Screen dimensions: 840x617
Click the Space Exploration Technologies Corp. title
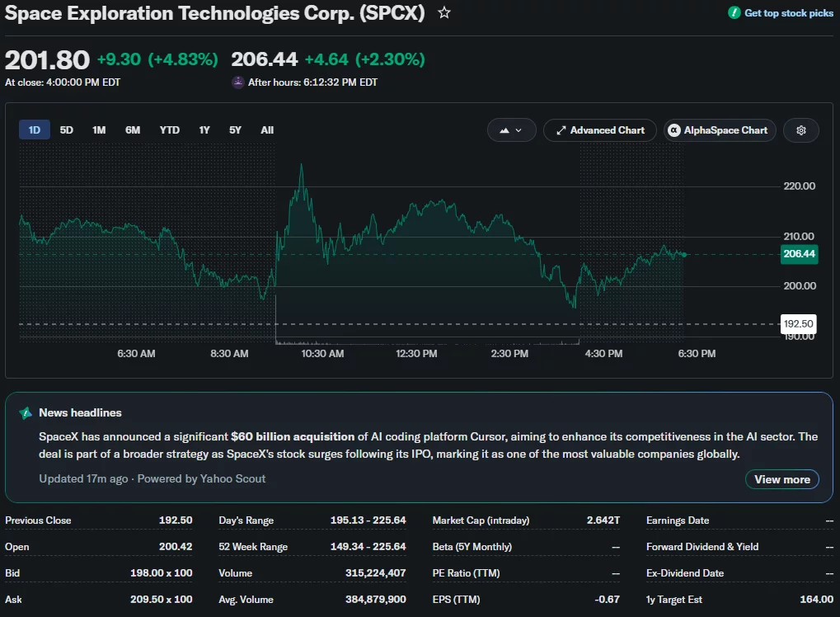coord(214,13)
